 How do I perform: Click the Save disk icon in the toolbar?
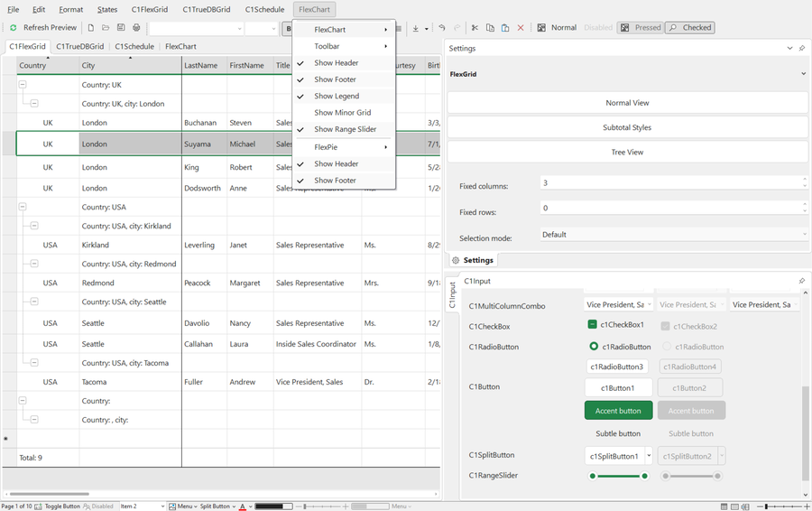121,27
